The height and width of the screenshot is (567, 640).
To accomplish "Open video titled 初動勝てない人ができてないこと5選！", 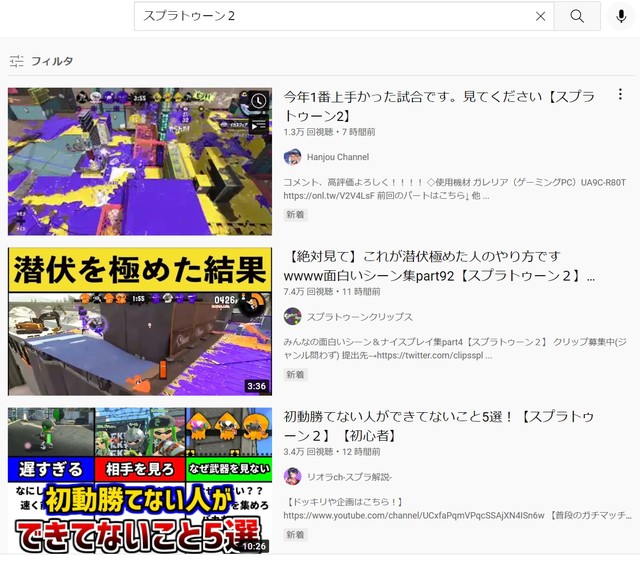I will pos(439,426).
